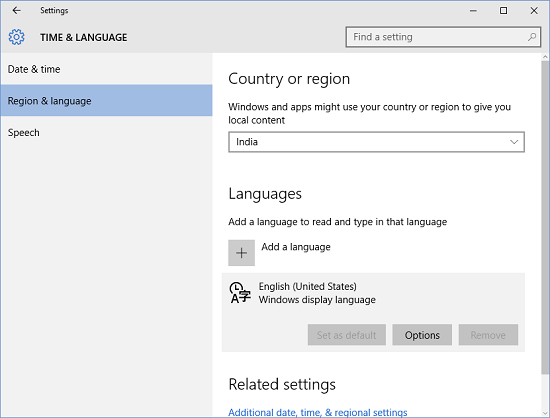Screen dimensions: 550x418
Task: Select English (United States) language entry
Action: coord(373,312)
